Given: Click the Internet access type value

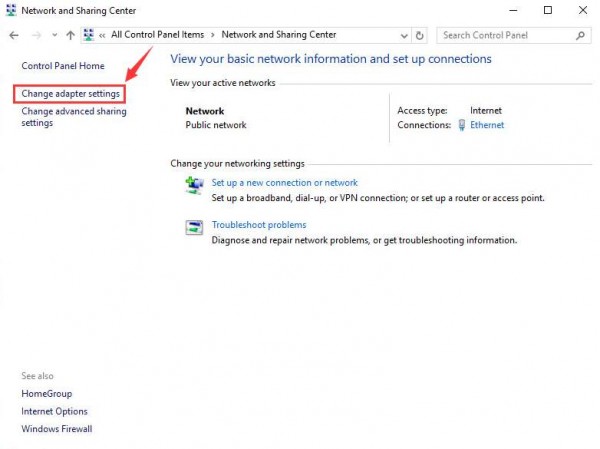Looking at the screenshot, I should [x=486, y=111].
